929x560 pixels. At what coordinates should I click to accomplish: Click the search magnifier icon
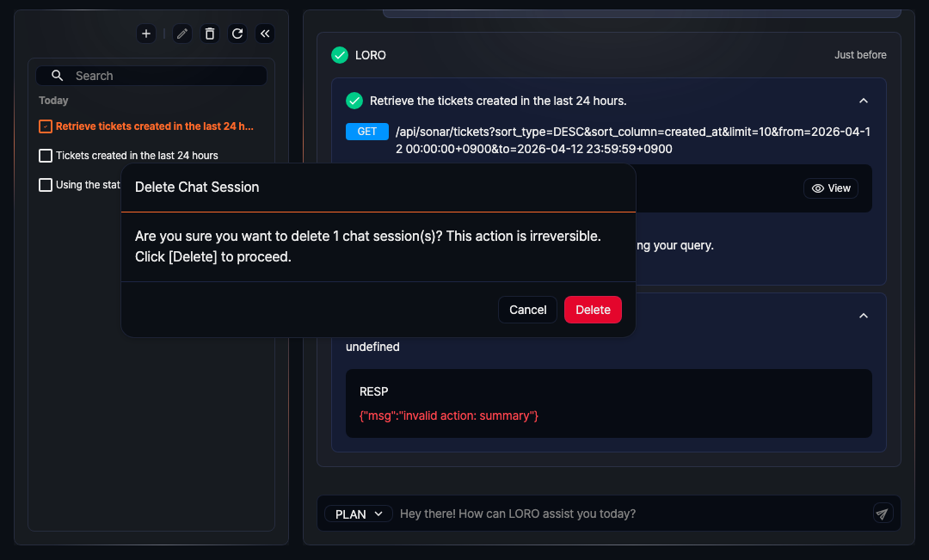click(58, 76)
